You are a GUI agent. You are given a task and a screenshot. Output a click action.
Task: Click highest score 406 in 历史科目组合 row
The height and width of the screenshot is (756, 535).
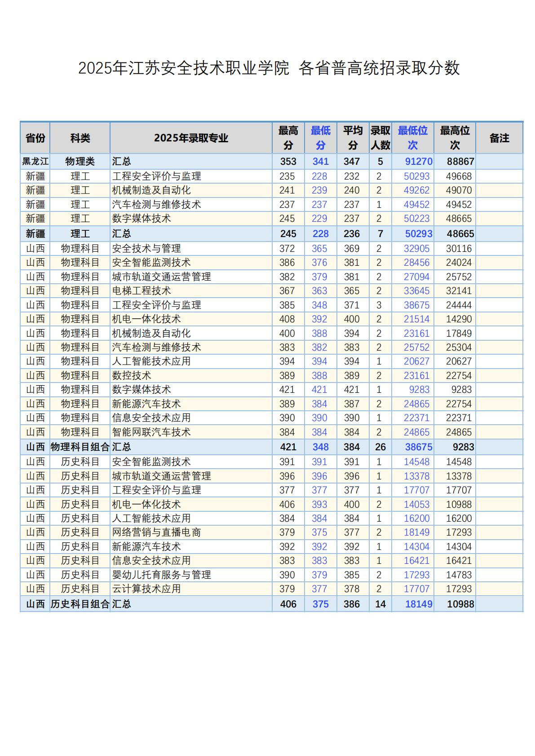tap(288, 604)
